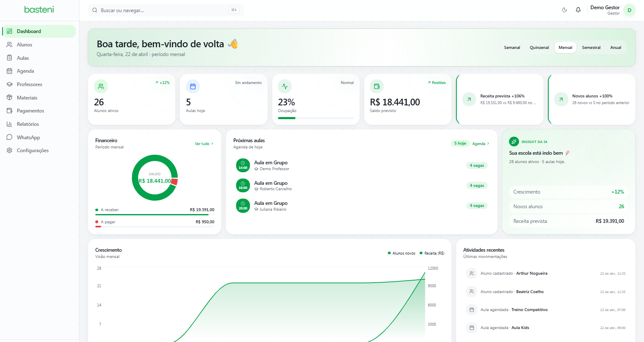
Task: Open Ver tudo in Financeiro
Action: 204,144
